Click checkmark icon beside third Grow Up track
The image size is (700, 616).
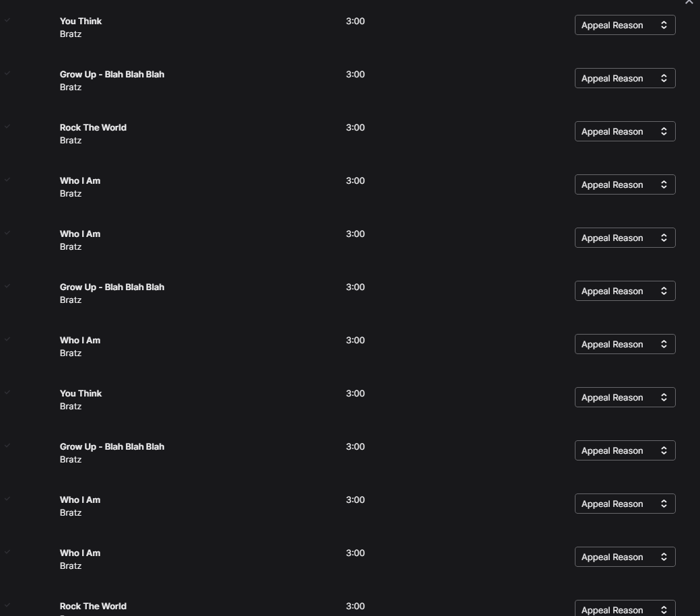pos(7,446)
